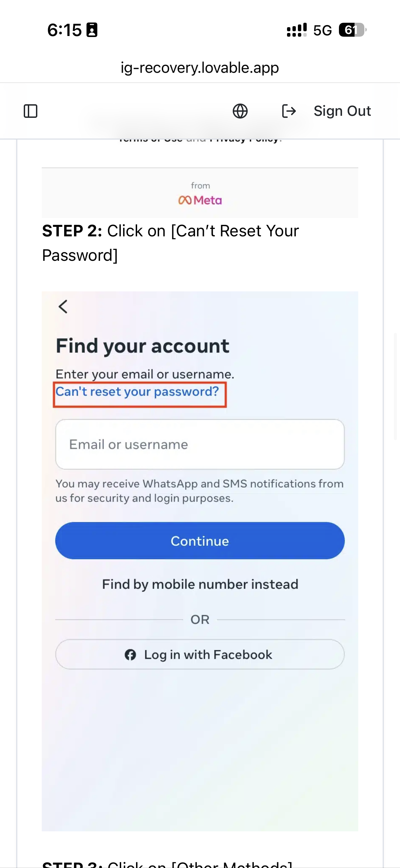This screenshot has width=400, height=868.
Task: Click Log in with Facebook button
Action: [x=200, y=654]
